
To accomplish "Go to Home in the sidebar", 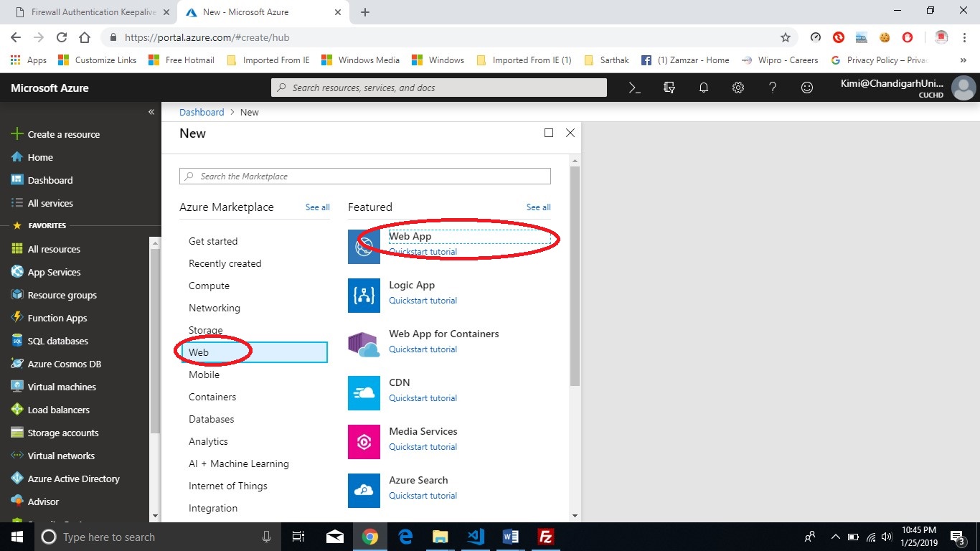I will [x=32, y=157].
